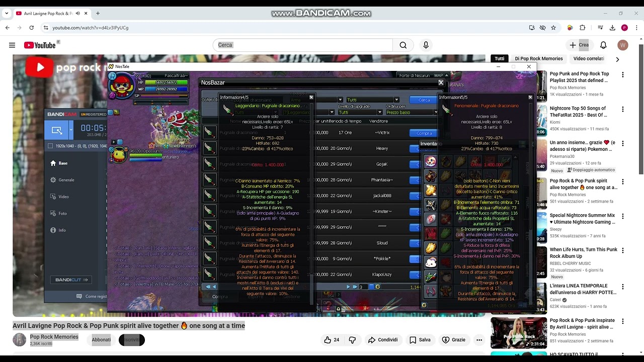
Task: Open the browser Extensions puzzle icon
Action: pyautogui.click(x=583, y=28)
